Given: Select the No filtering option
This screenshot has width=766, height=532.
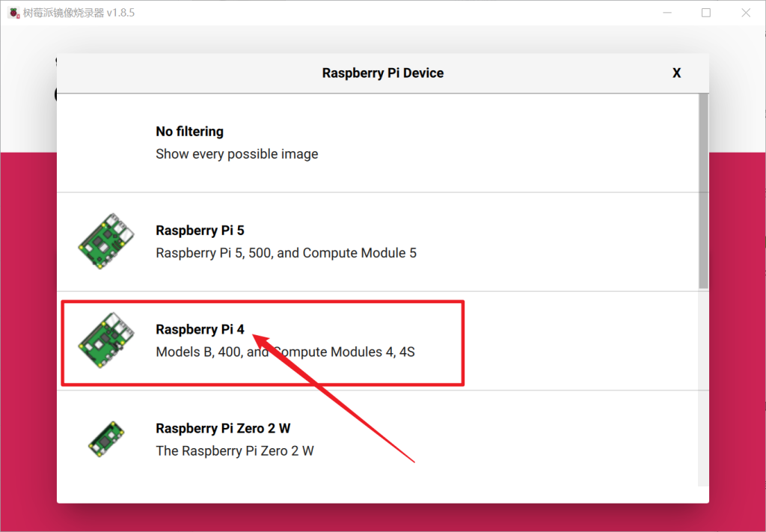Looking at the screenshot, I should 379,143.
